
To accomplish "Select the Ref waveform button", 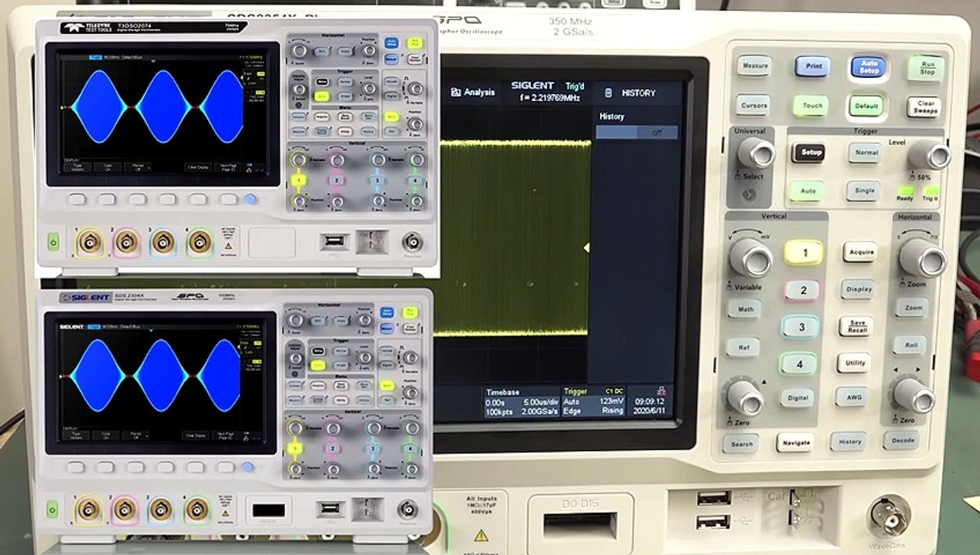I will pyautogui.click(x=743, y=348).
